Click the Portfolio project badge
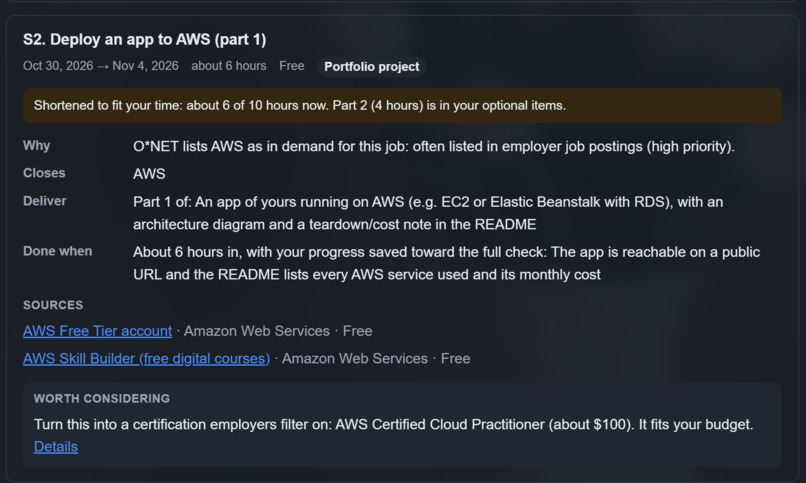 [372, 66]
